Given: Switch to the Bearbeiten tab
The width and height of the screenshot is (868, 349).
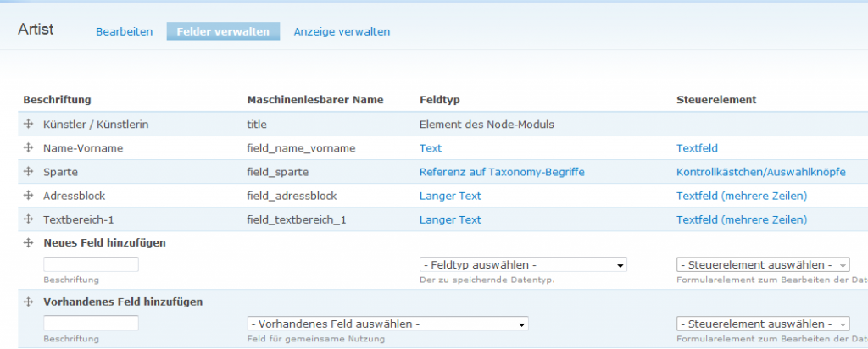Looking at the screenshot, I should 124,31.
